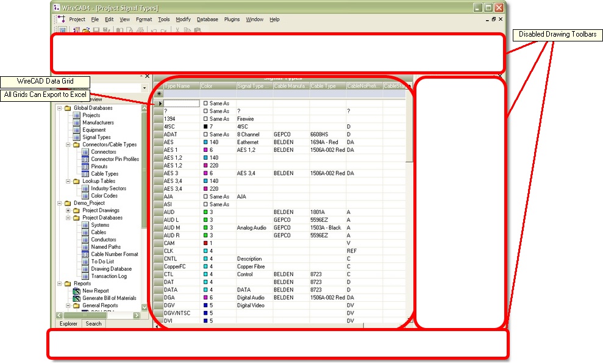This screenshot has height=364, width=603.
Task: Click the Signal Types tree icon
Action: pyautogui.click(x=77, y=137)
